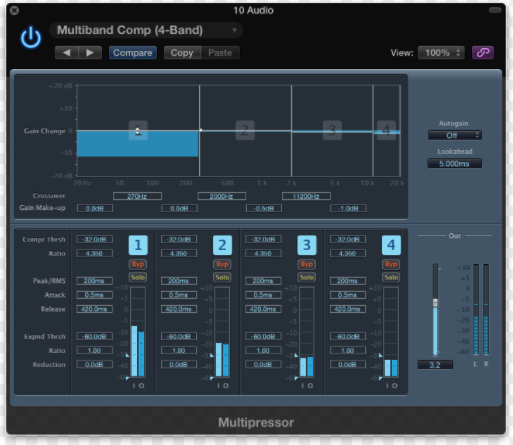Solo band 3
The image size is (513, 445).
pos(307,277)
